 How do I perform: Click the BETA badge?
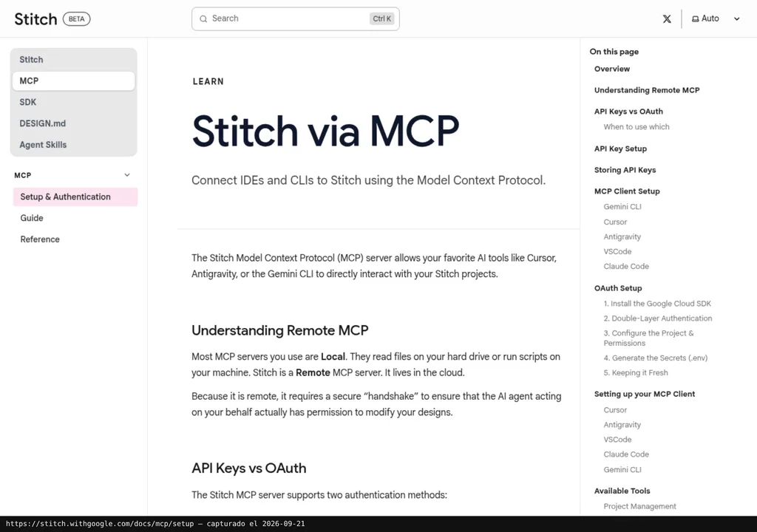click(x=76, y=18)
